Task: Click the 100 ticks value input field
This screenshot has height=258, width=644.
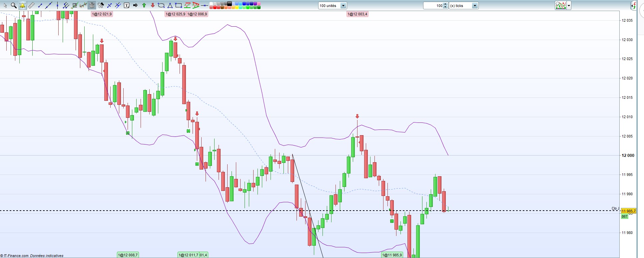Action: (433, 6)
